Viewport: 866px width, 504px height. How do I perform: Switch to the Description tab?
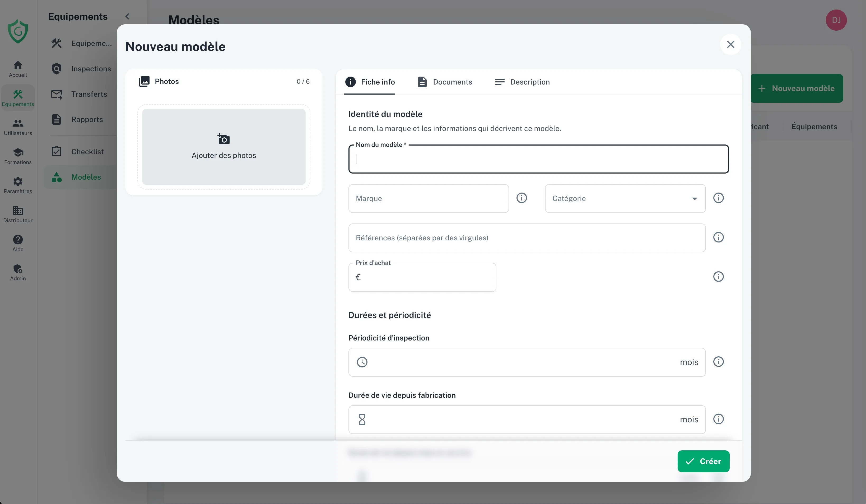tap(522, 82)
